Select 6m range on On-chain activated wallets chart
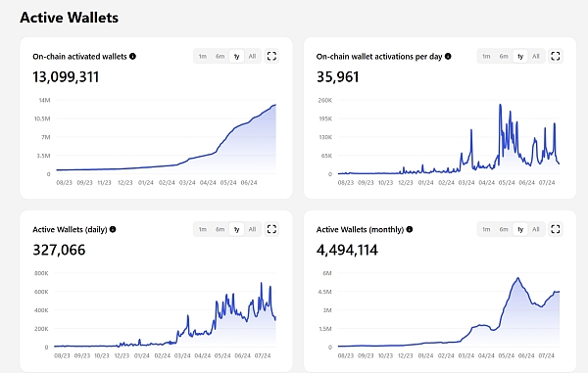 (x=220, y=56)
